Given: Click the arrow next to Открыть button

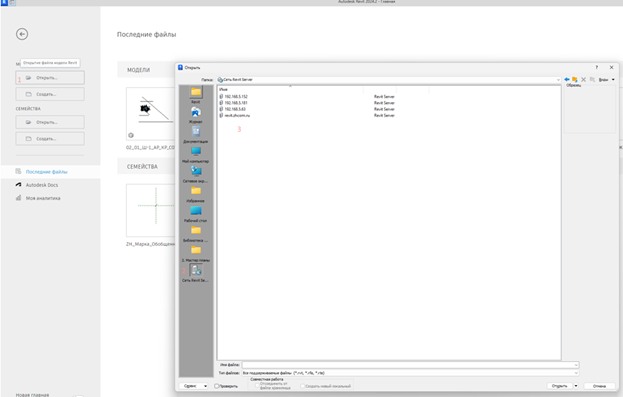Looking at the screenshot, I should (x=576, y=386).
